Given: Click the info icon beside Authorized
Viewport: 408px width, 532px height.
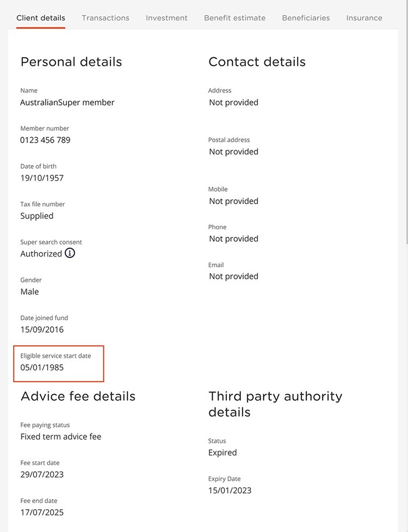Looking at the screenshot, I should (70, 253).
